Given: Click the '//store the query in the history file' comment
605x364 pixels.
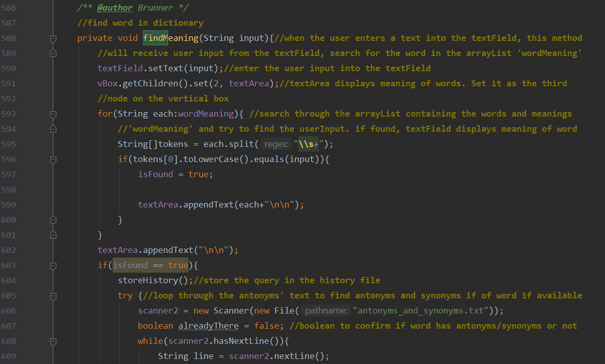Looking at the screenshot, I should [287, 281].
